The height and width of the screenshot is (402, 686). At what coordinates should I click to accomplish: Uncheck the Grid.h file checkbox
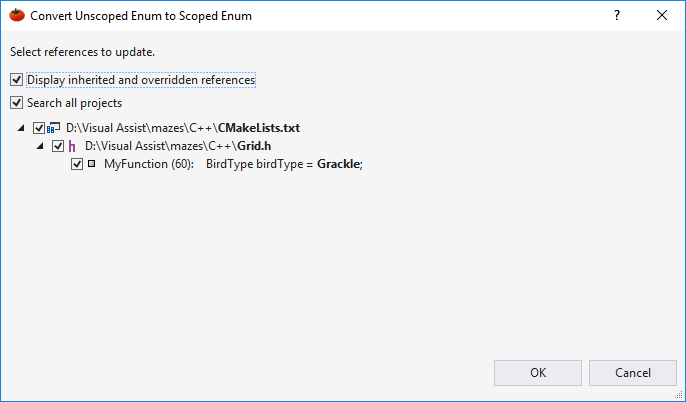click(58, 146)
